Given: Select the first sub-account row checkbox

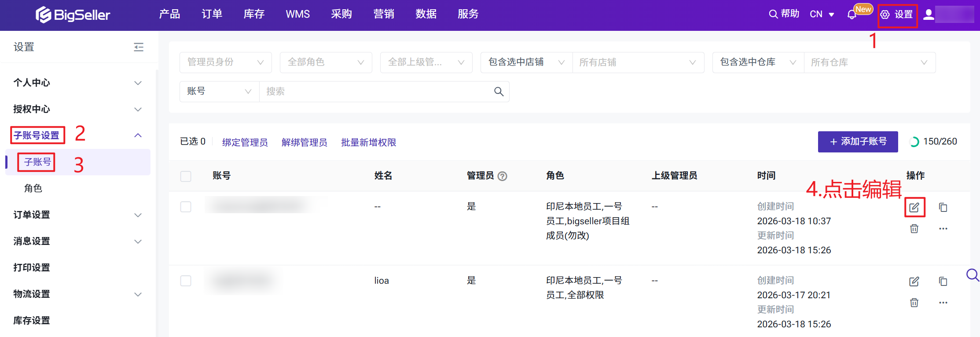Looking at the screenshot, I should coord(186,207).
